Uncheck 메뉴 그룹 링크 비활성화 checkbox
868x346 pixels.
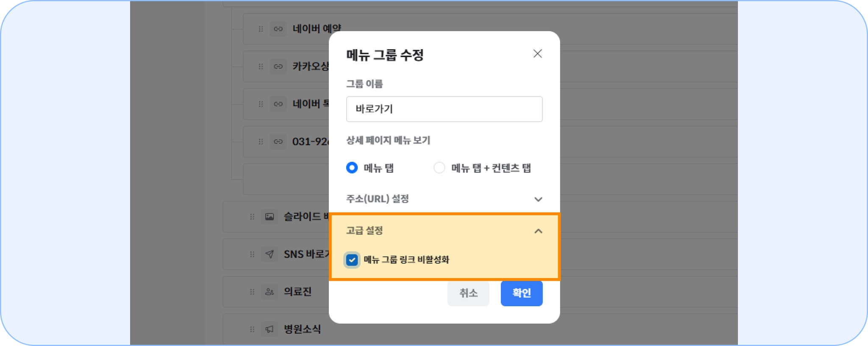tap(352, 260)
